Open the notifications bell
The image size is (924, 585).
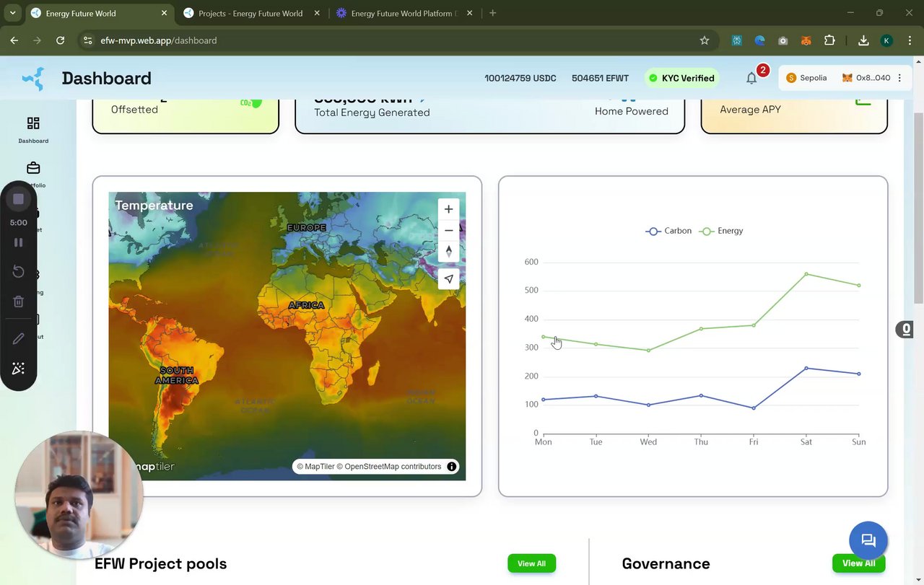coord(751,78)
